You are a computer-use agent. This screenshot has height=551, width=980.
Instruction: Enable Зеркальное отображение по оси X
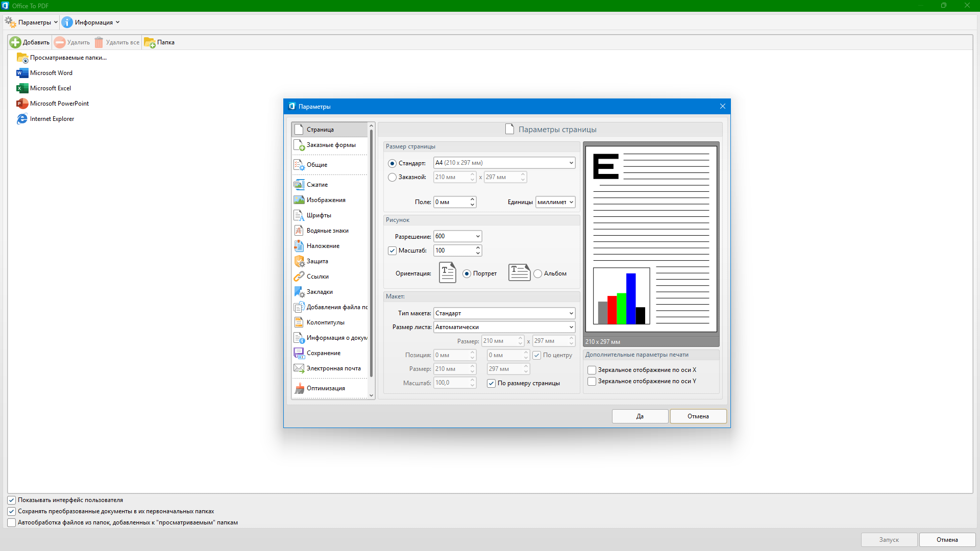tap(592, 370)
